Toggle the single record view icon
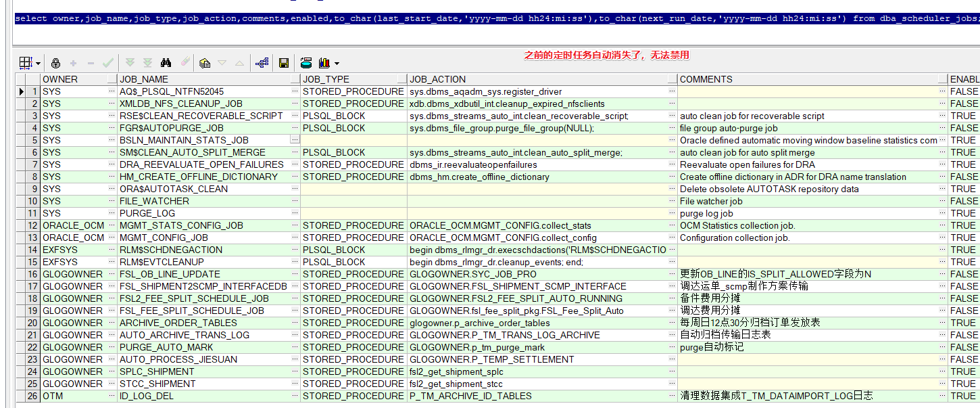Screen dimensions: 980x408 pos(205,63)
